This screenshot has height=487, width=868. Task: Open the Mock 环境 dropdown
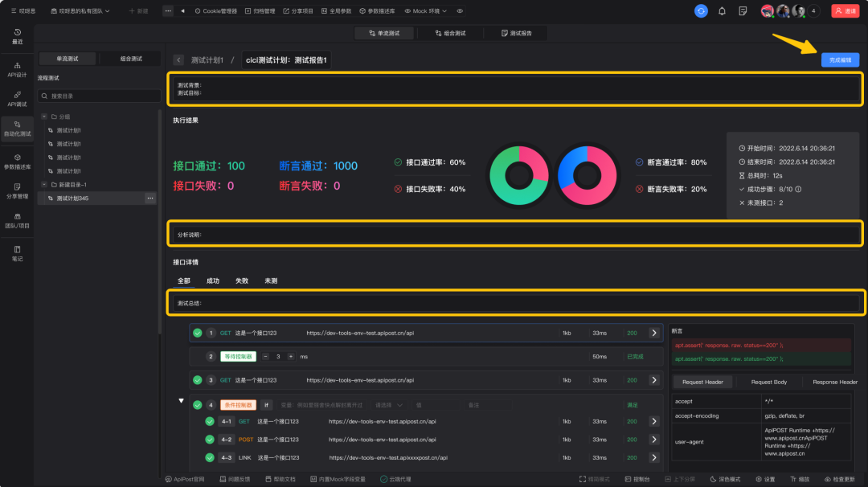(x=426, y=11)
